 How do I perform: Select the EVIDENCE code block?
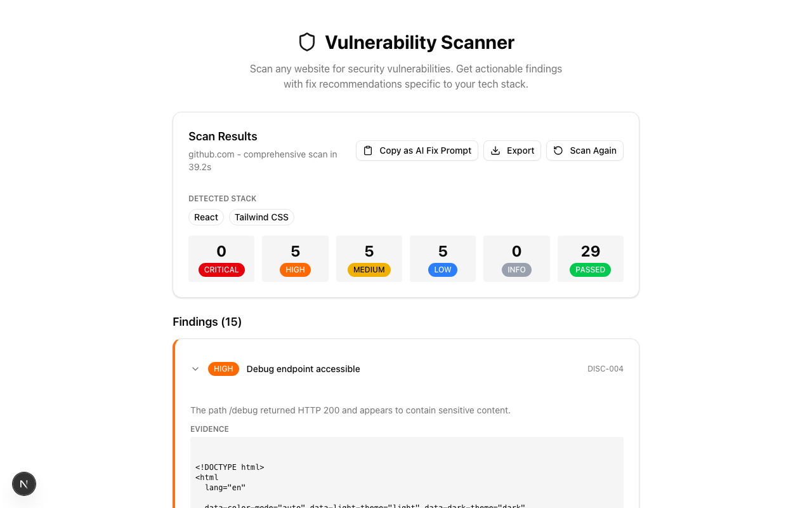tap(406, 473)
